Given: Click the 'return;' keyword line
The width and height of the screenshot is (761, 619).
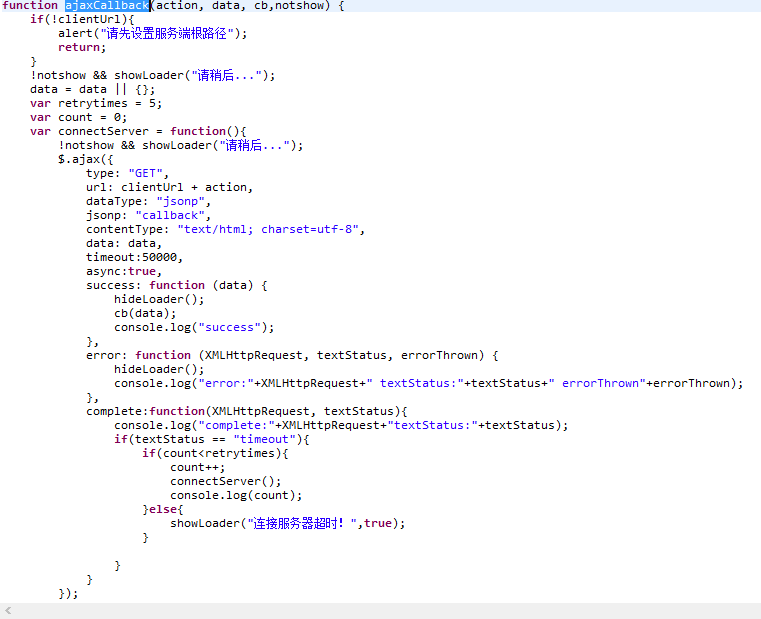Looking at the screenshot, I should pyautogui.click(x=82, y=48).
